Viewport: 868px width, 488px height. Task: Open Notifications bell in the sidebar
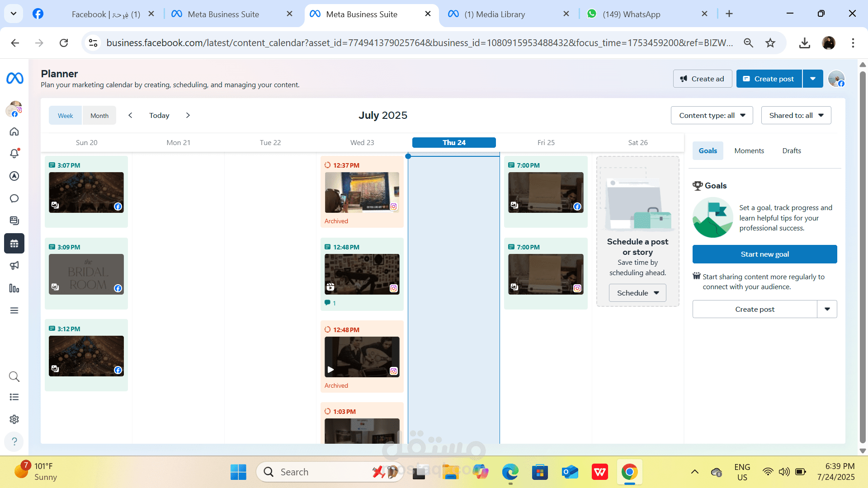(14, 154)
